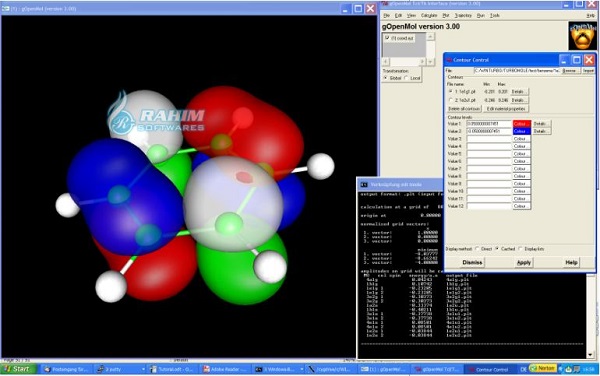Click the contour file path field
Viewport: 600px width, 376px height.
tap(517, 71)
